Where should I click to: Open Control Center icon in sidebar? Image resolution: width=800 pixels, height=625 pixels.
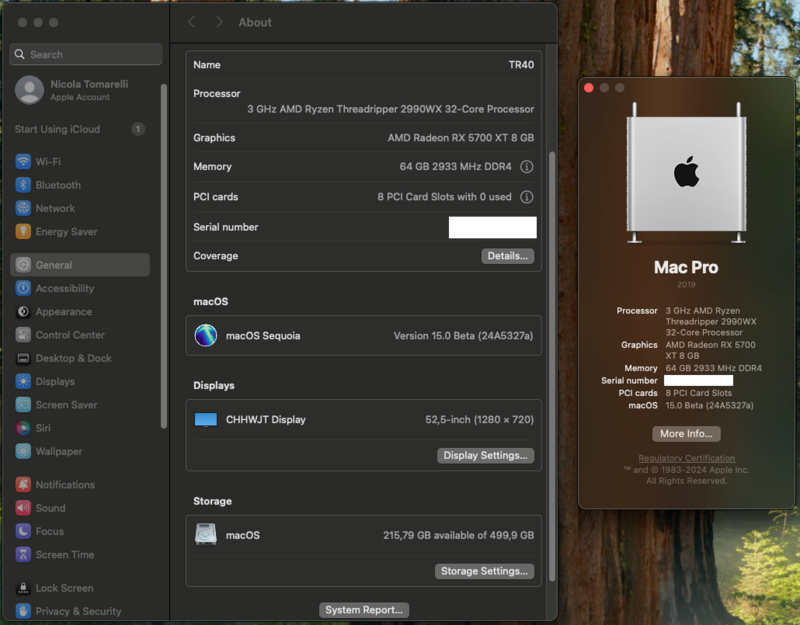23,335
